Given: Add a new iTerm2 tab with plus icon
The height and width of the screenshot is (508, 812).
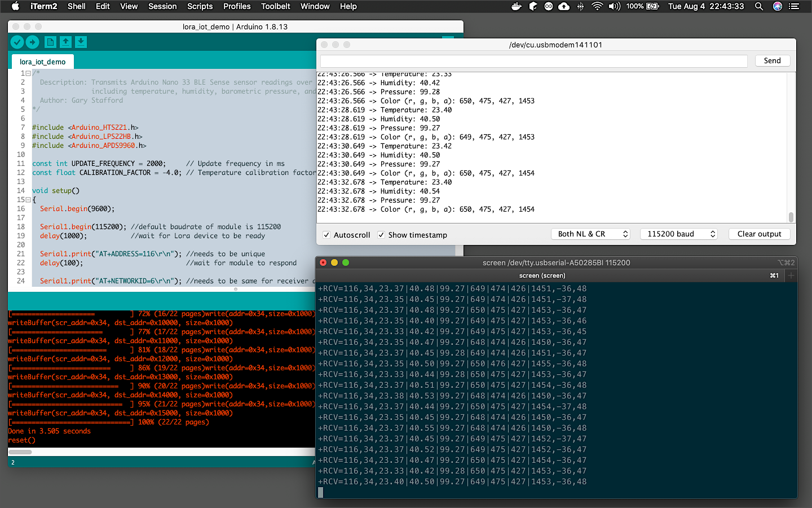Looking at the screenshot, I should (x=791, y=275).
